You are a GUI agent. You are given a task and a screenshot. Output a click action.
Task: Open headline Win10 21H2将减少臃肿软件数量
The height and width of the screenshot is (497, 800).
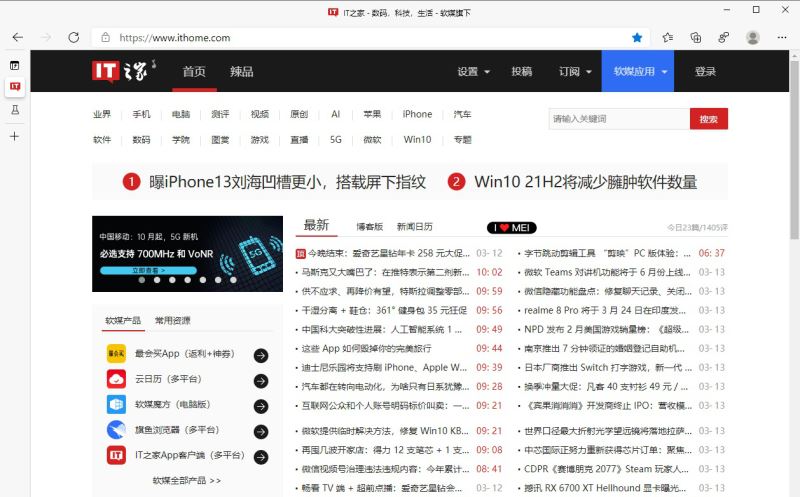(586, 182)
